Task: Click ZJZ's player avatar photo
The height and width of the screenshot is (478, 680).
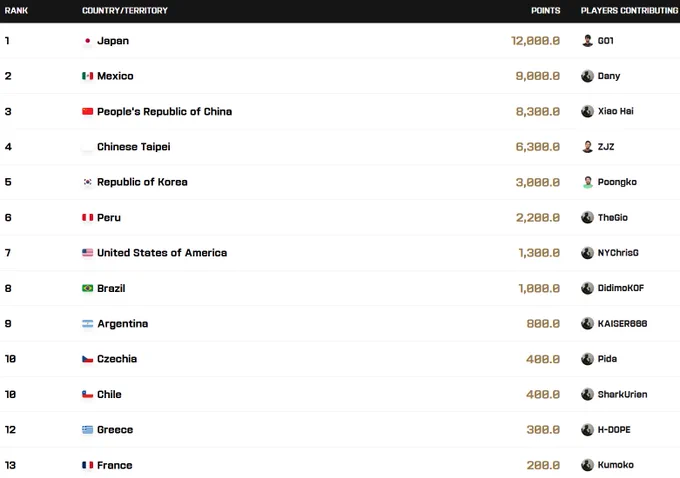Action: pos(587,147)
